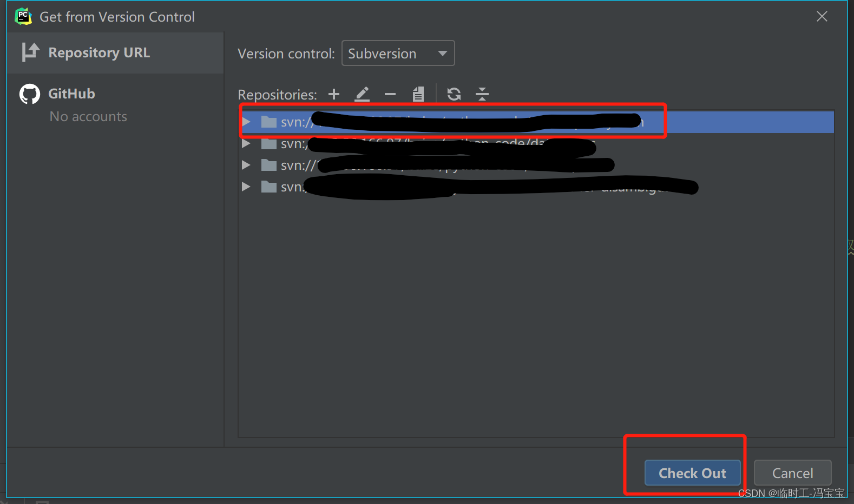The height and width of the screenshot is (504, 854).
Task: Expand the third svn repository node
Action: (x=246, y=165)
